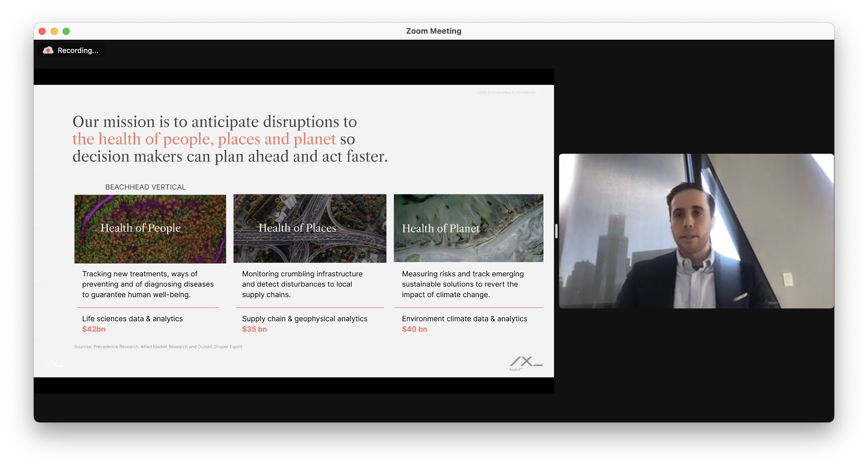Click the divider handle beside shared screen

(x=556, y=231)
